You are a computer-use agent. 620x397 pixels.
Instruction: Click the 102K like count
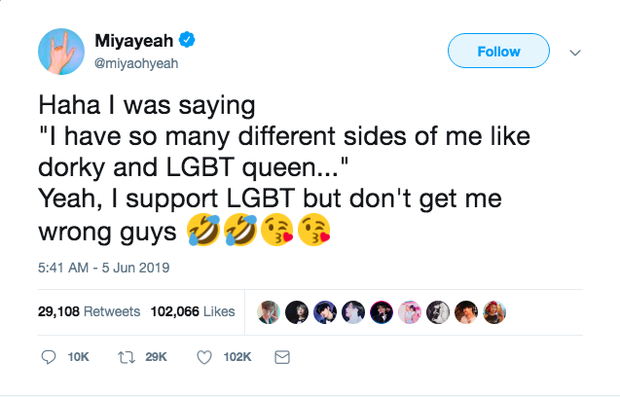pos(237,357)
